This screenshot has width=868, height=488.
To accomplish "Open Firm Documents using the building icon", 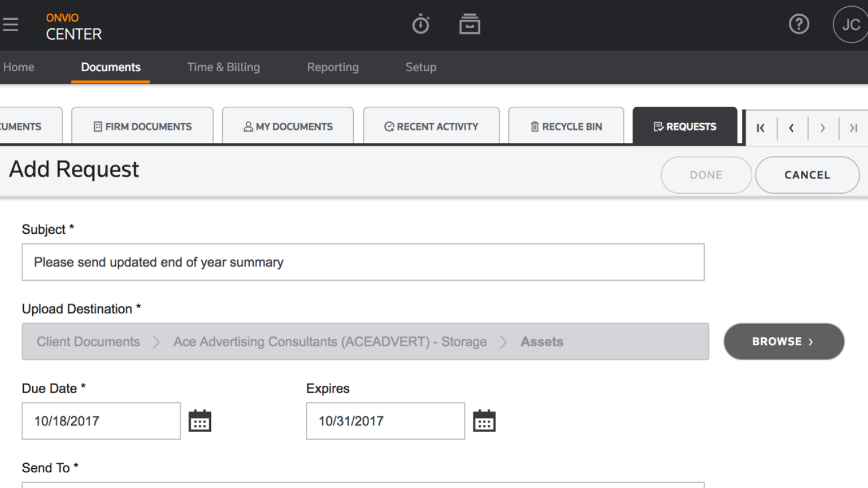I will click(x=142, y=126).
